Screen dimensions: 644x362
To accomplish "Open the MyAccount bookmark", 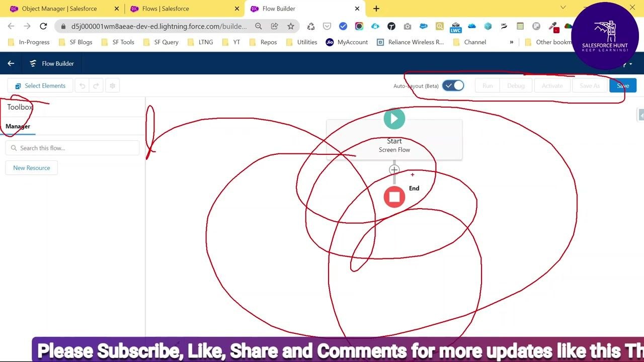I will [x=347, y=42].
